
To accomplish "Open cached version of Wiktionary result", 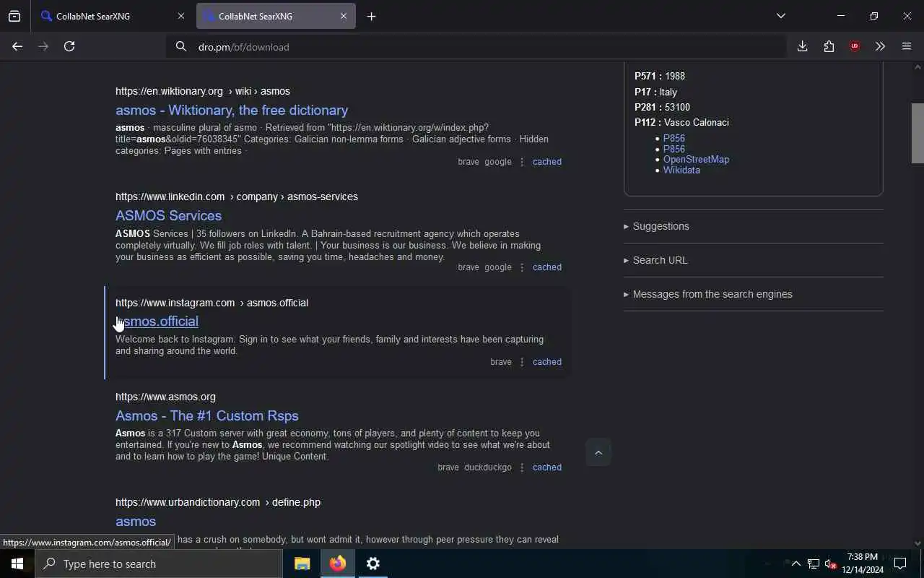I will 546,162.
